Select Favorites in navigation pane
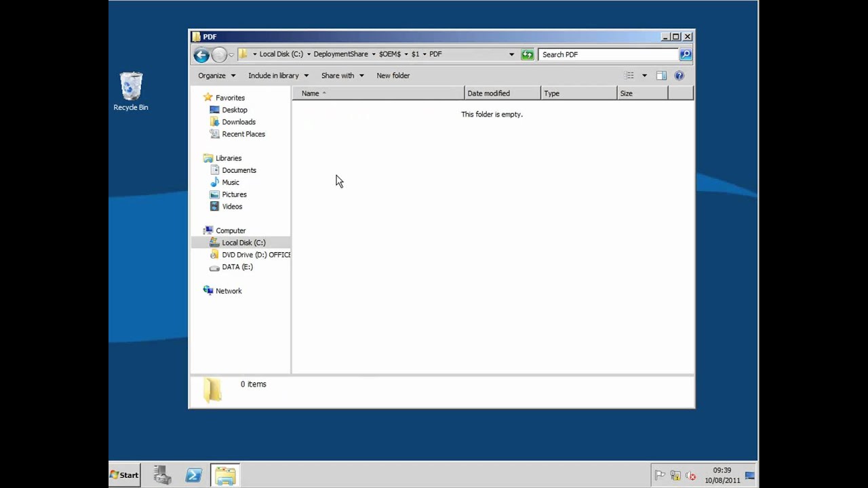The width and height of the screenshot is (868, 488). point(230,98)
